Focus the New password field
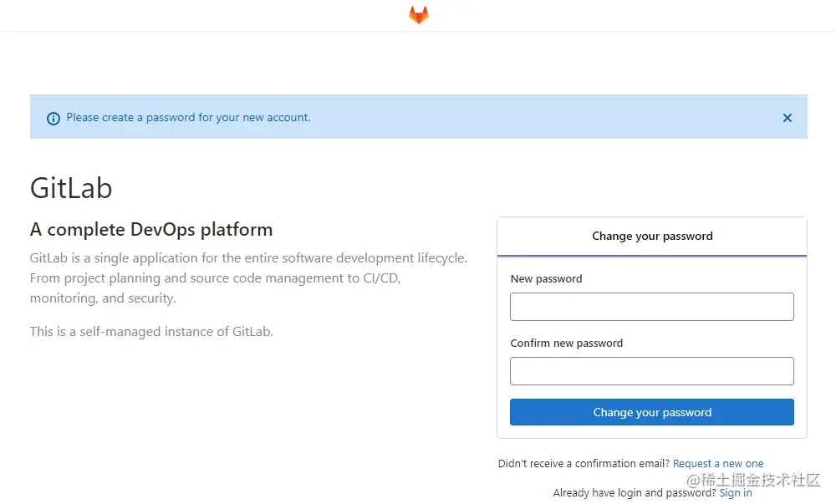Image resolution: width=836 pixels, height=504 pixels. (x=651, y=307)
